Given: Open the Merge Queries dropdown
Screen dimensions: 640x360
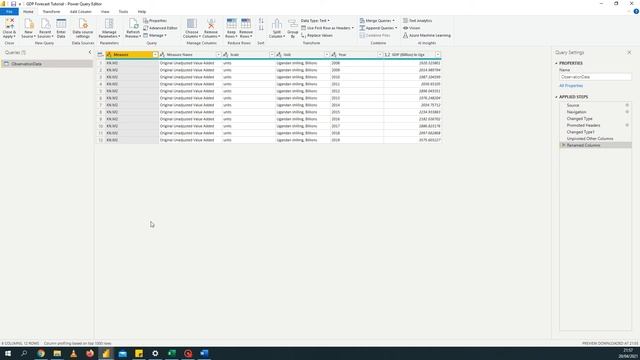Looking at the screenshot, I should click(377, 20).
